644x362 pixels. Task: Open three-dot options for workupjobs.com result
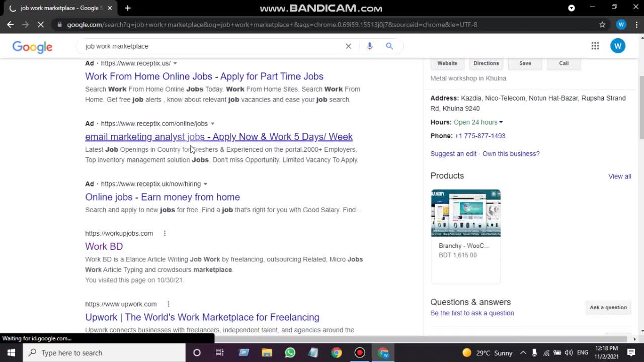(x=165, y=233)
